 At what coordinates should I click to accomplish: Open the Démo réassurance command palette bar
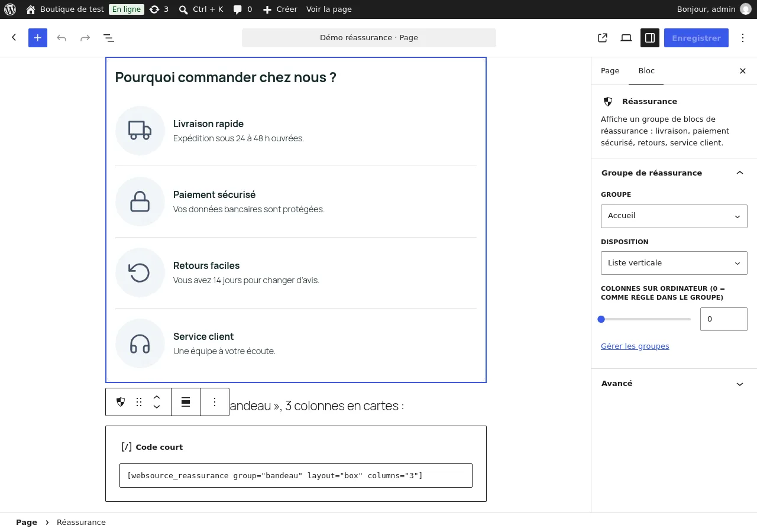click(369, 38)
